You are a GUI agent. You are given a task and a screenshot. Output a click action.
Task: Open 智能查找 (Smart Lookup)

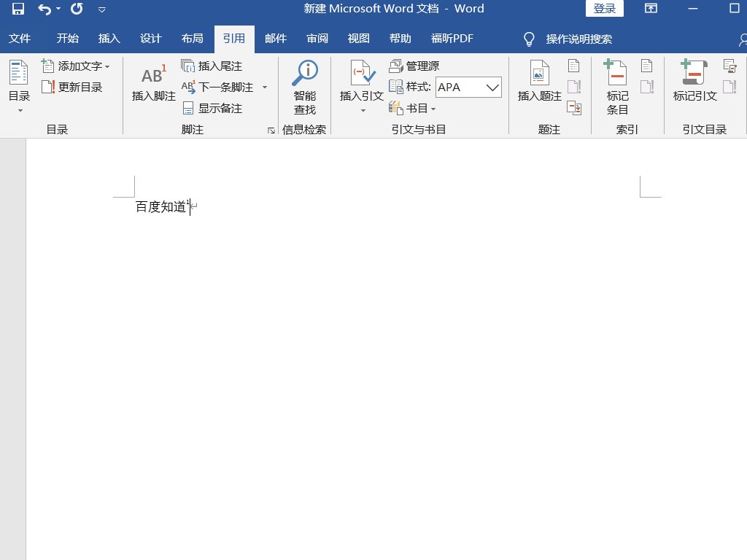(x=305, y=82)
